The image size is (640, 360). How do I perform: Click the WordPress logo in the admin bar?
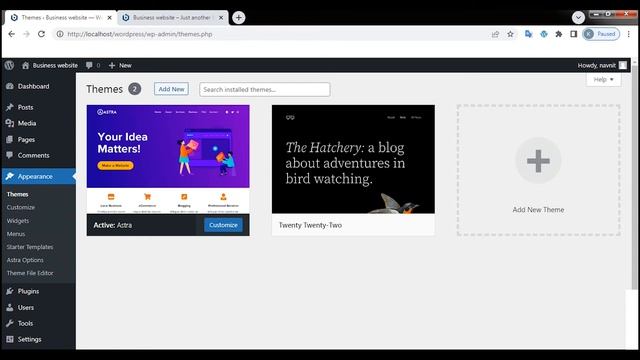click(9, 65)
